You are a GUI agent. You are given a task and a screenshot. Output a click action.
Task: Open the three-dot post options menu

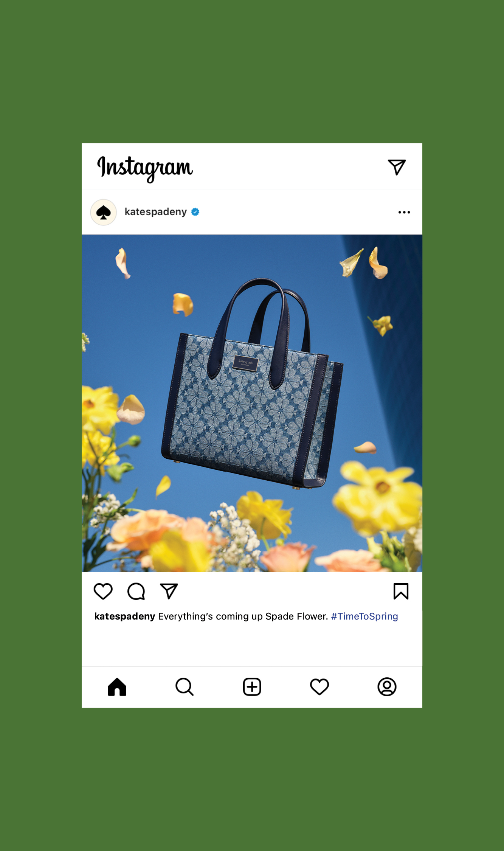coord(404,212)
